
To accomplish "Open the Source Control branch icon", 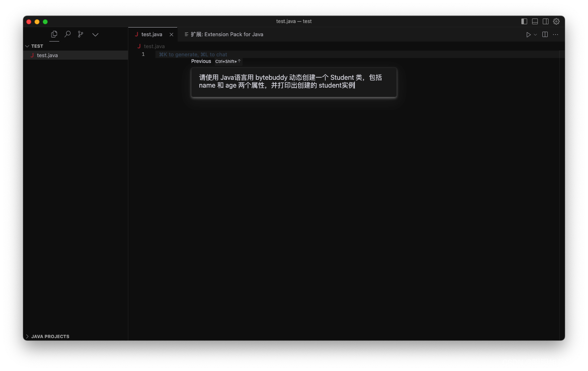I will (x=81, y=34).
